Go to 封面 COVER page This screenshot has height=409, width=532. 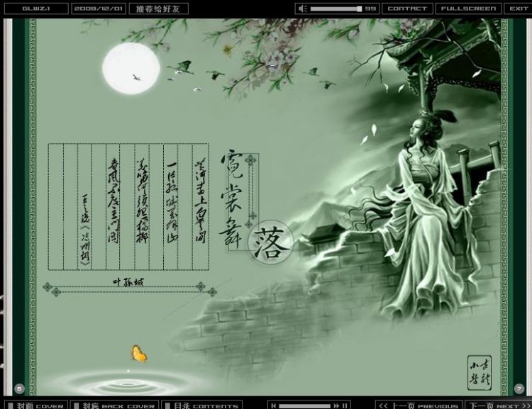pos(34,405)
